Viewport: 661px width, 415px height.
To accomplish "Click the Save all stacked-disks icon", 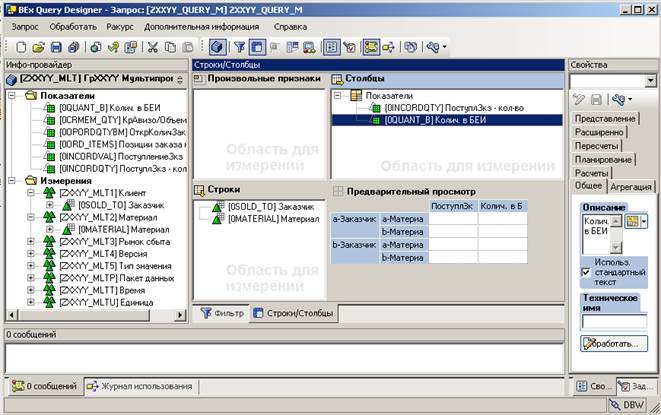I will 74,47.
